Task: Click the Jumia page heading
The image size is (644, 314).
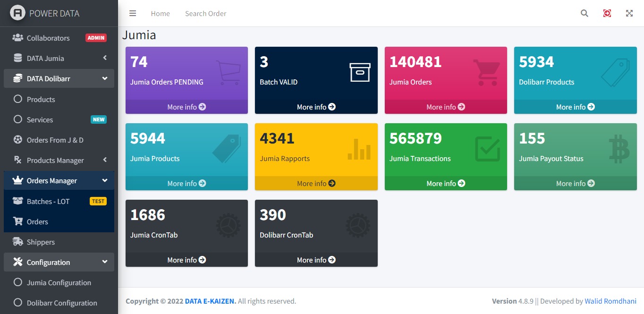Action: coord(139,35)
